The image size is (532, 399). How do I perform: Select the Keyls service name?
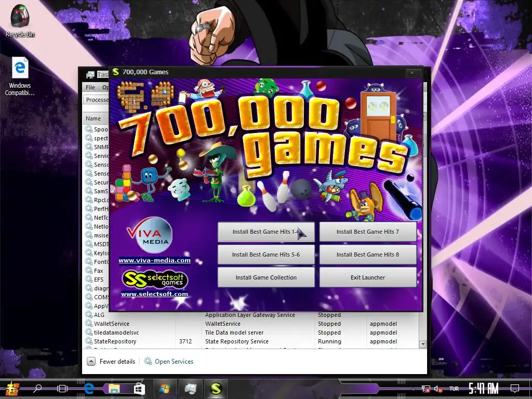pyautogui.click(x=101, y=253)
